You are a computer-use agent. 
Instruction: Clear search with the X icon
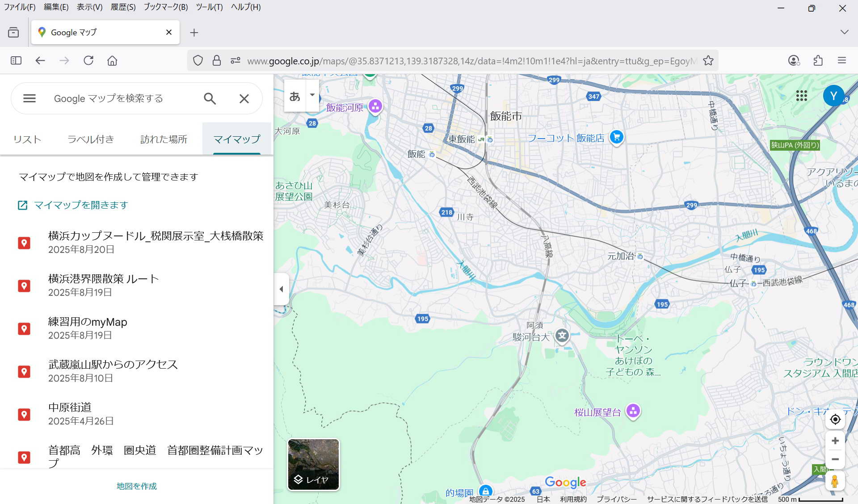[x=244, y=98]
